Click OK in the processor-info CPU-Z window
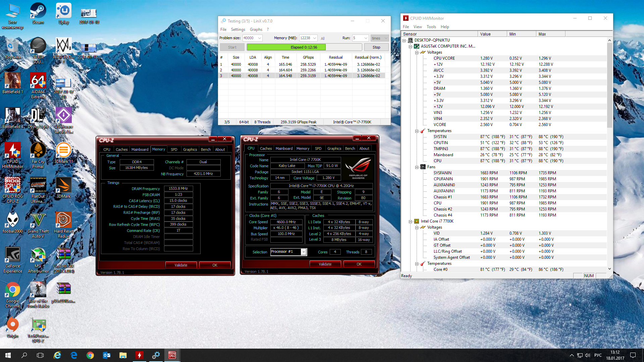644x362 pixels. click(359, 264)
